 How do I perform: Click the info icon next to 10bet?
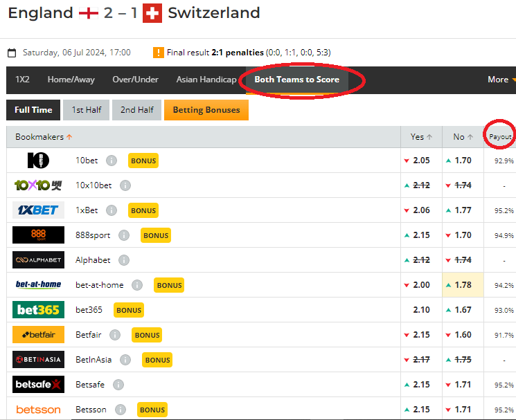click(112, 161)
